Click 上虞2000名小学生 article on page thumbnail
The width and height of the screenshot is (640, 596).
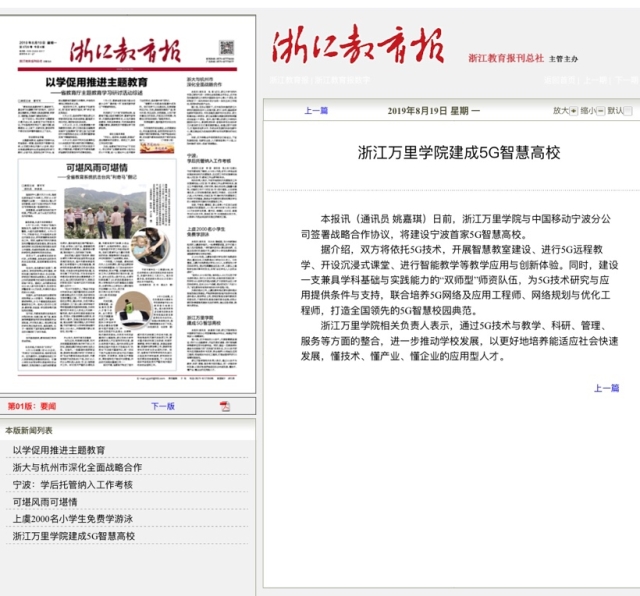[211, 267]
